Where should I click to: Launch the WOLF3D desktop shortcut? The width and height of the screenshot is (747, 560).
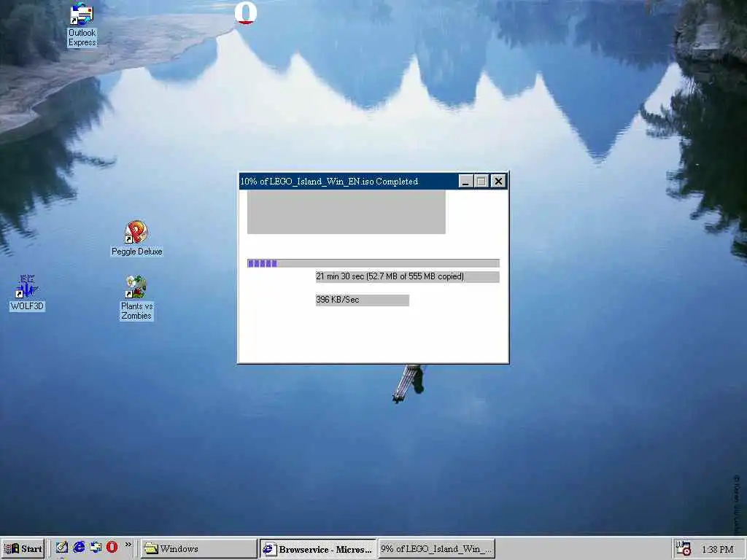pos(27,293)
